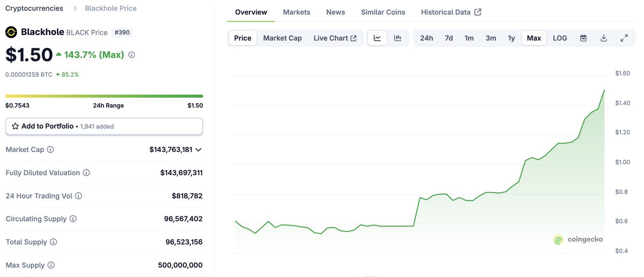Click the $0.4 y-axis label

(621, 251)
